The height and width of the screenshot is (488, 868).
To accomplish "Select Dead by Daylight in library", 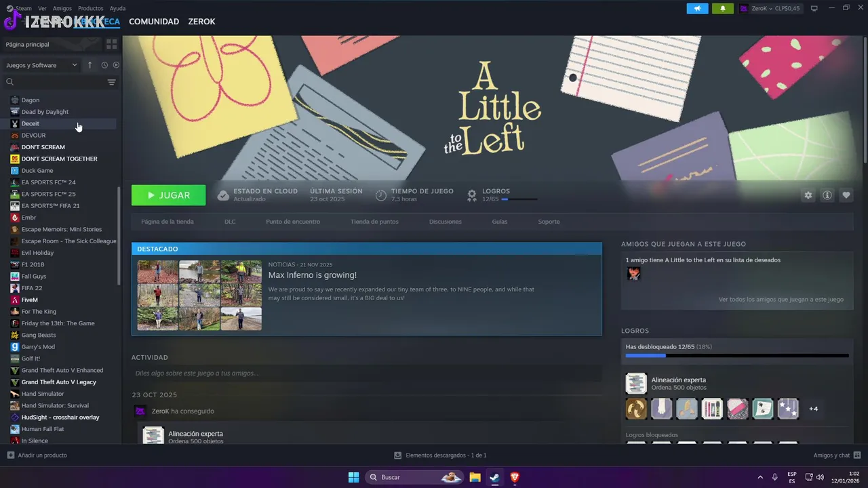I will [x=45, y=112].
